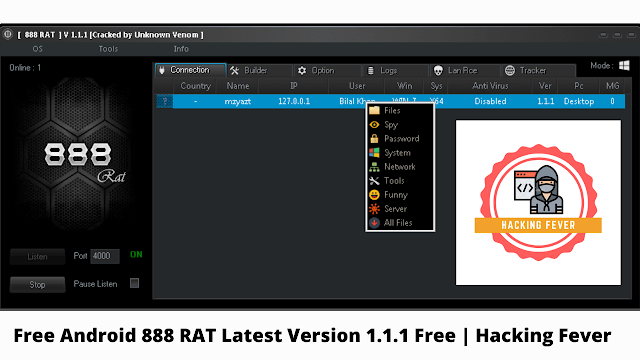Click the Listen button
This screenshot has width=640, height=360.
(38, 257)
